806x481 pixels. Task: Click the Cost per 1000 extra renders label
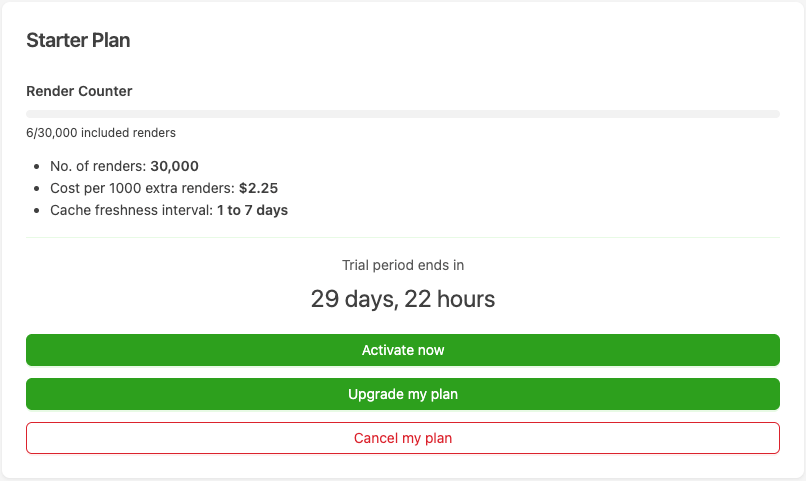(x=142, y=188)
